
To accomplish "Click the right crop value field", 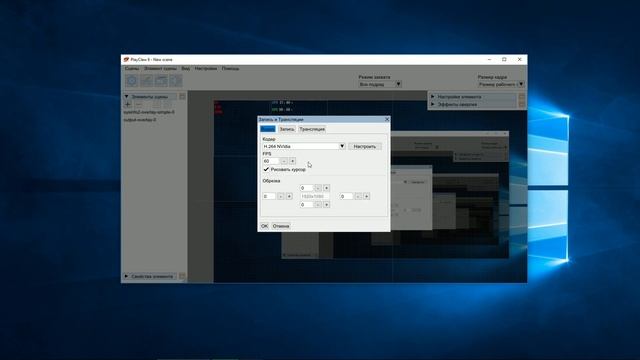I will (346, 196).
